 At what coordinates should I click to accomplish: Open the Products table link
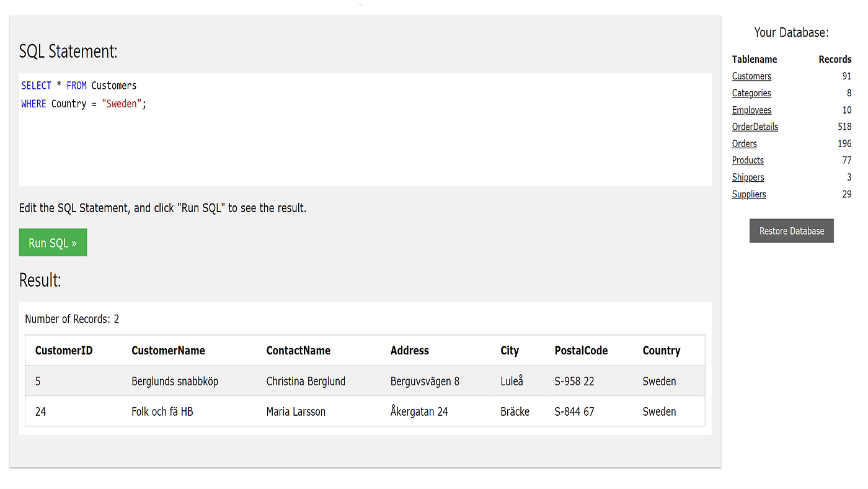coord(748,160)
